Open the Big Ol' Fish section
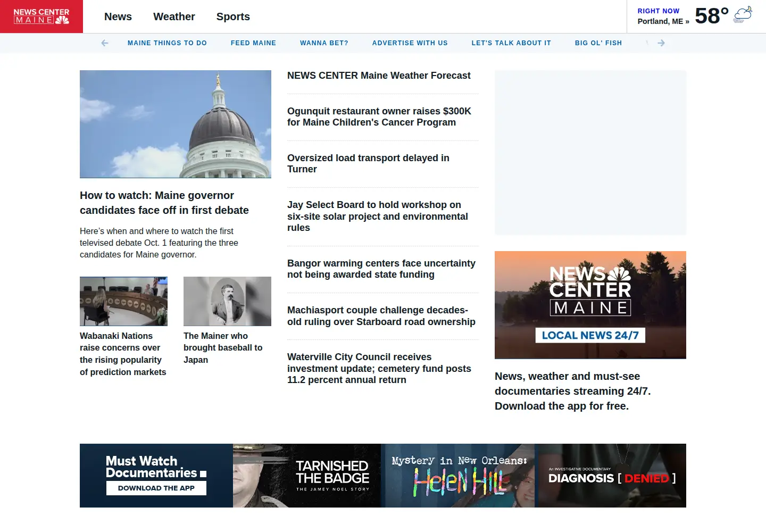Viewport: 766px width, 532px height. pyautogui.click(x=598, y=43)
